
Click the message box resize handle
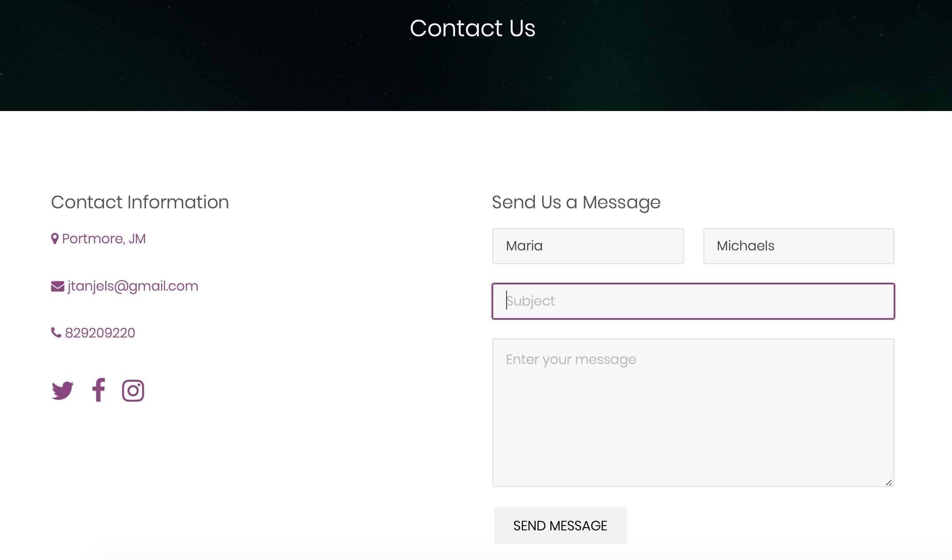pyautogui.click(x=889, y=483)
